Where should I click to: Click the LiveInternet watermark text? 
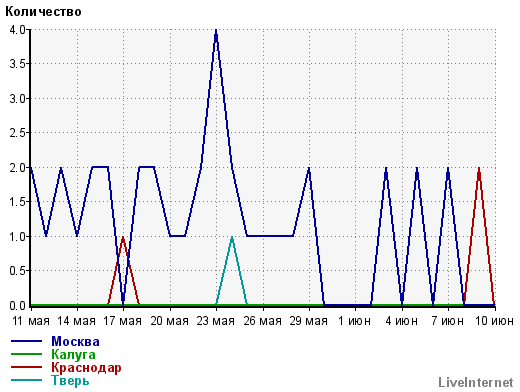coord(476,382)
